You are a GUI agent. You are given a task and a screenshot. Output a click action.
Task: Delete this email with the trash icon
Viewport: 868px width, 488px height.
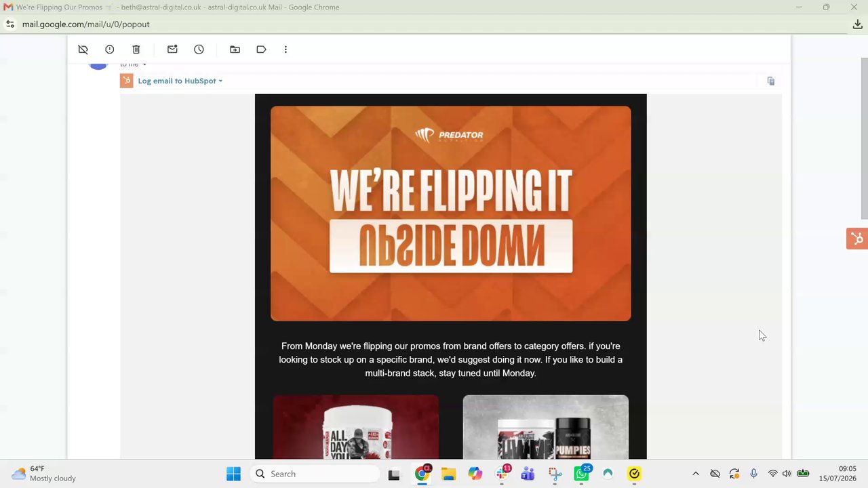pos(136,49)
